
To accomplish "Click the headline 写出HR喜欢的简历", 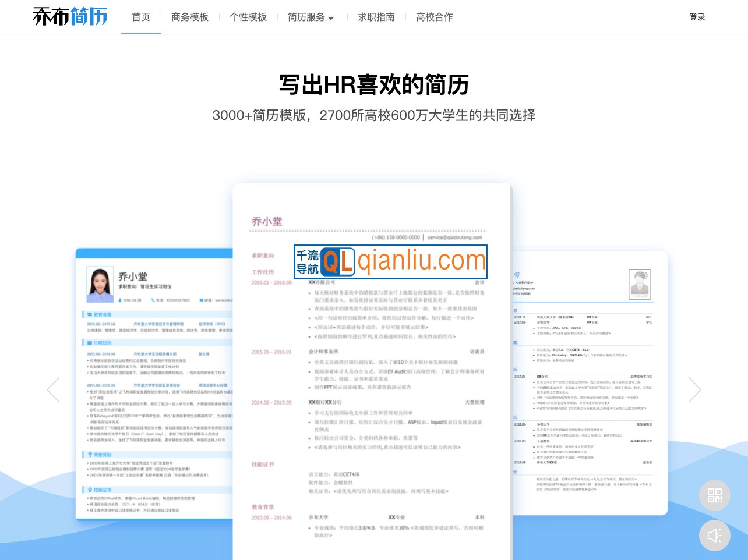I will pyautogui.click(x=374, y=84).
